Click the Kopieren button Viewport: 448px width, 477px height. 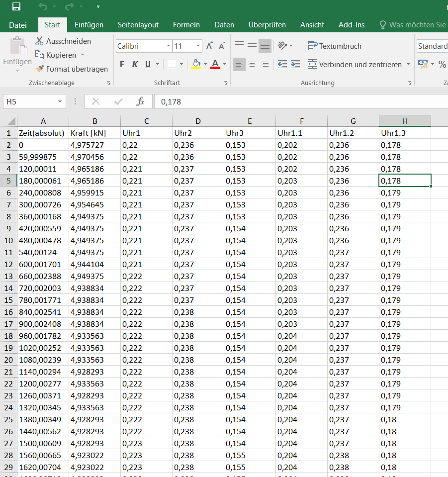pyautogui.click(x=61, y=55)
